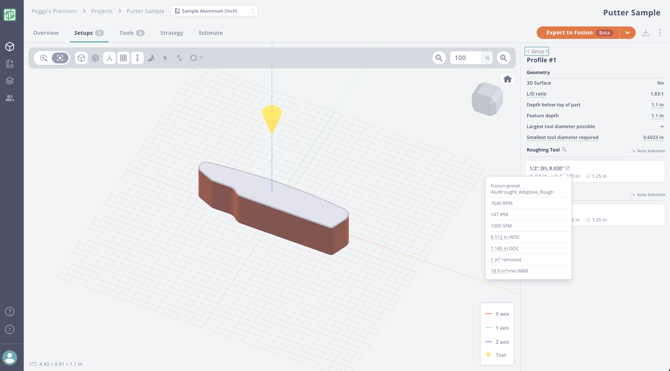Click the Export to Fusion button
The image size is (670, 371).
click(x=578, y=32)
